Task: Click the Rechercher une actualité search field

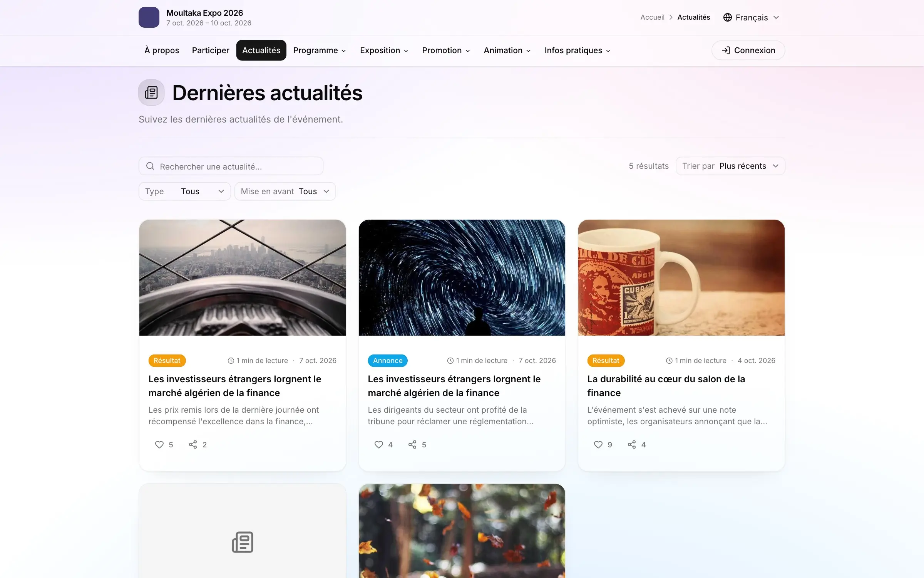Action: [231, 166]
